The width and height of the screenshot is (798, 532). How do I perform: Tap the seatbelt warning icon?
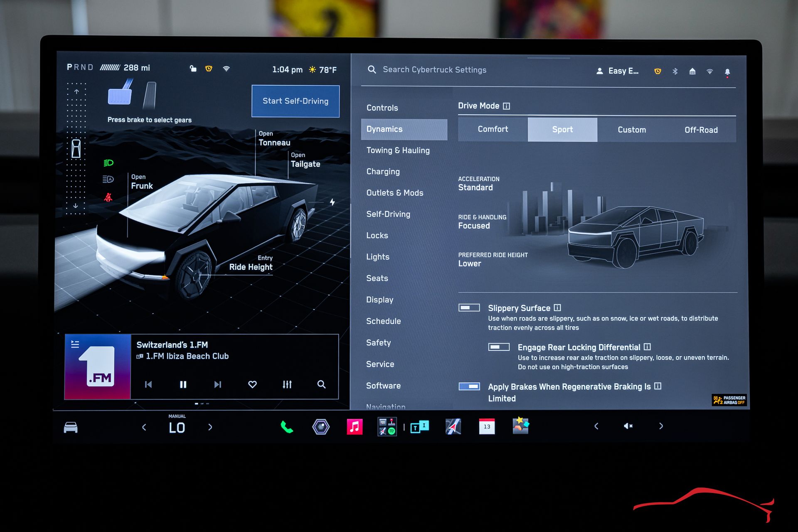tap(108, 197)
